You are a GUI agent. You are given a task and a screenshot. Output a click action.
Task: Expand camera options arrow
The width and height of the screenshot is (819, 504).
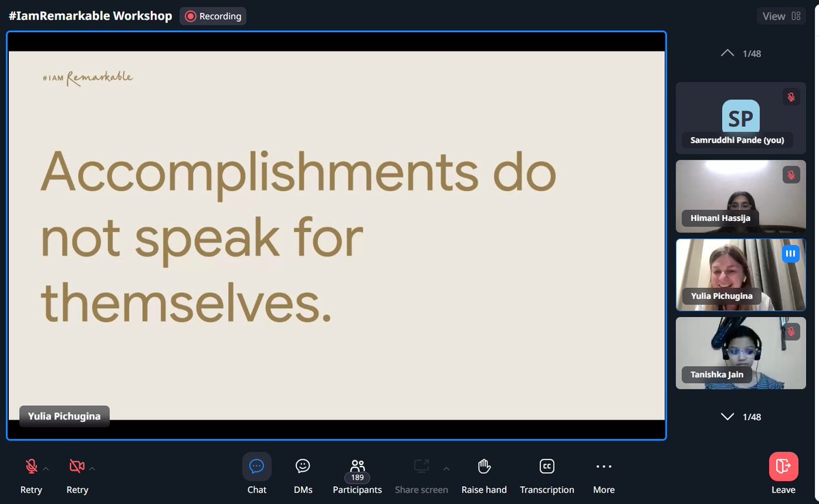92,469
